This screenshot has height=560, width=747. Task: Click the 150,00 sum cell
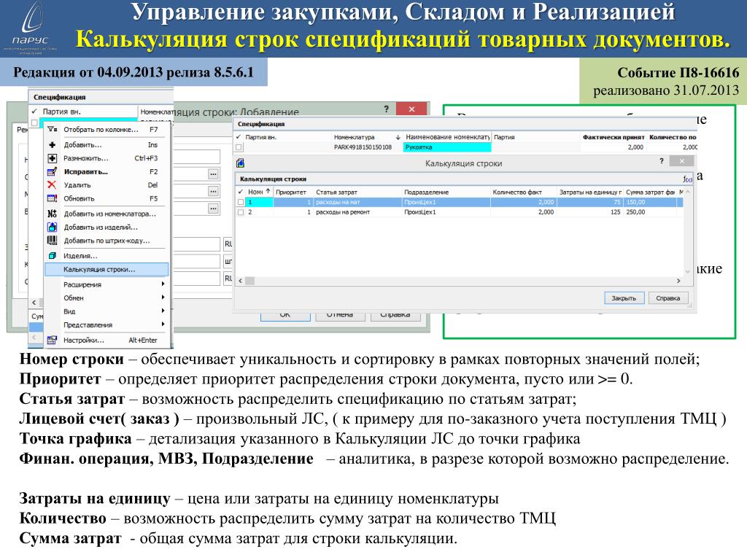(x=650, y=203)
